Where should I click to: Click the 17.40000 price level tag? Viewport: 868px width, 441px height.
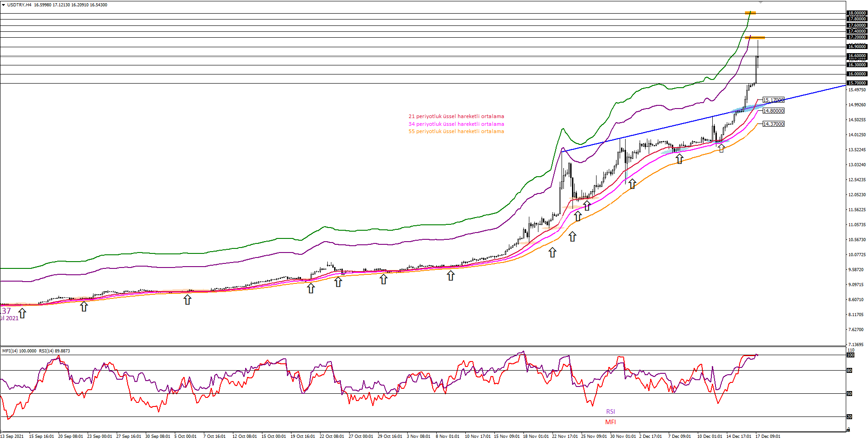[x=857, y=31]
